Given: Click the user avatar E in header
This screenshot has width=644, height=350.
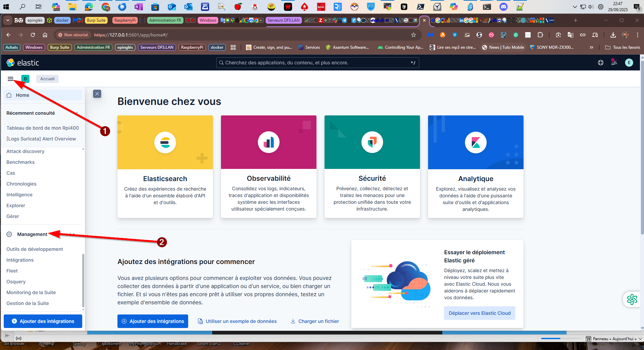Looking at the screenshot, I should pyautogui.click(x=629, y=63).
